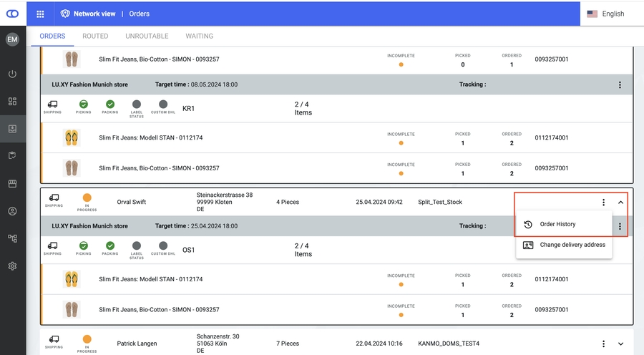644x355 pixels.
Task: Expand the Patrick Langen order
Action: (620, 344)
